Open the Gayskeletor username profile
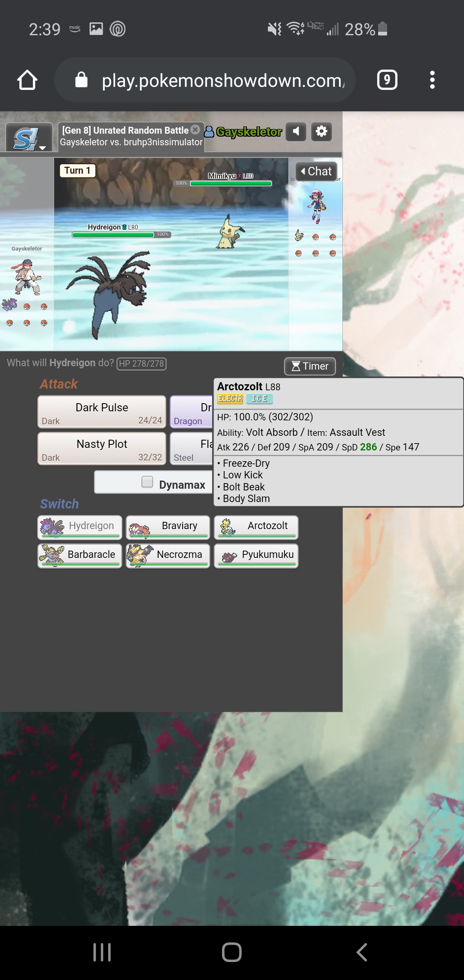Screen dimensions: 464x980 [x=244, y=132]
